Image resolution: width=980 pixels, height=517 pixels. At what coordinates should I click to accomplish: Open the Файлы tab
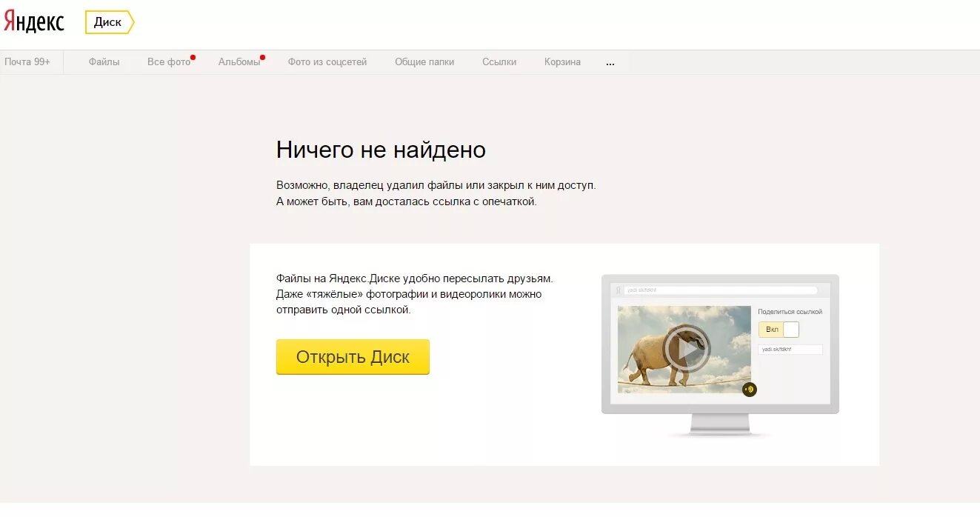pyautogui.click(x=104, y=62)
